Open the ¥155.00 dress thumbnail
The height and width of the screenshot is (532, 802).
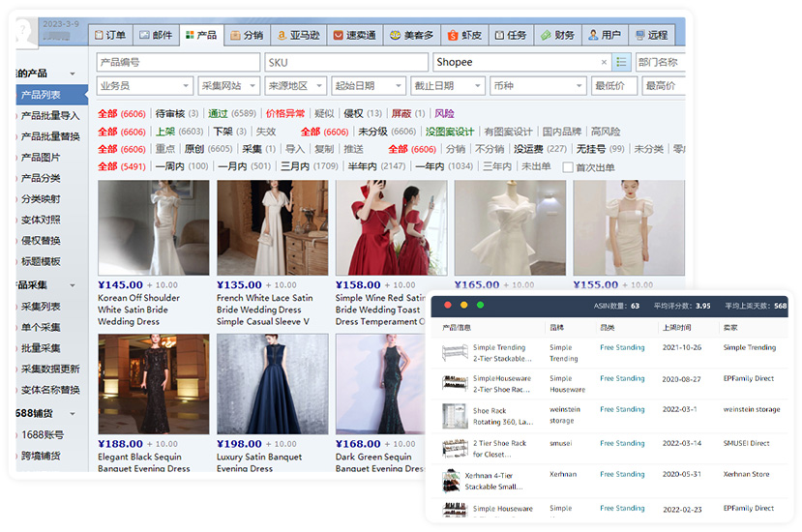(x=629, y=227)
